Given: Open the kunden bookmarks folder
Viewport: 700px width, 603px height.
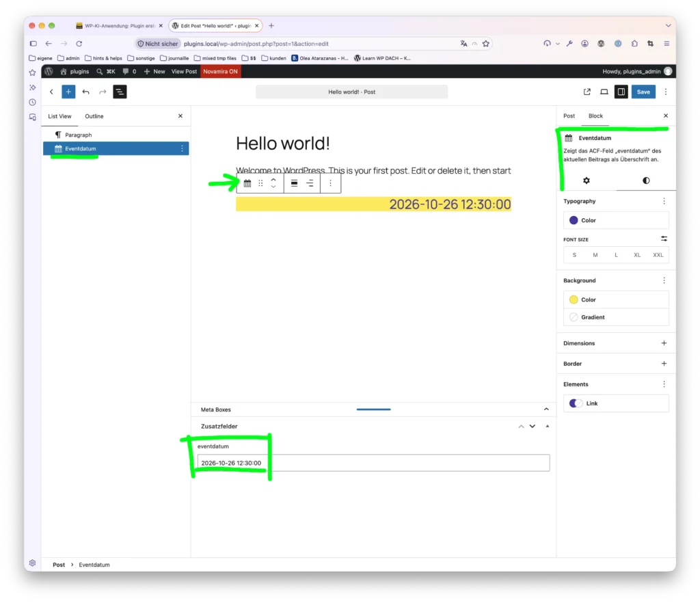Looking at the screenshot, I should [273, 58].
